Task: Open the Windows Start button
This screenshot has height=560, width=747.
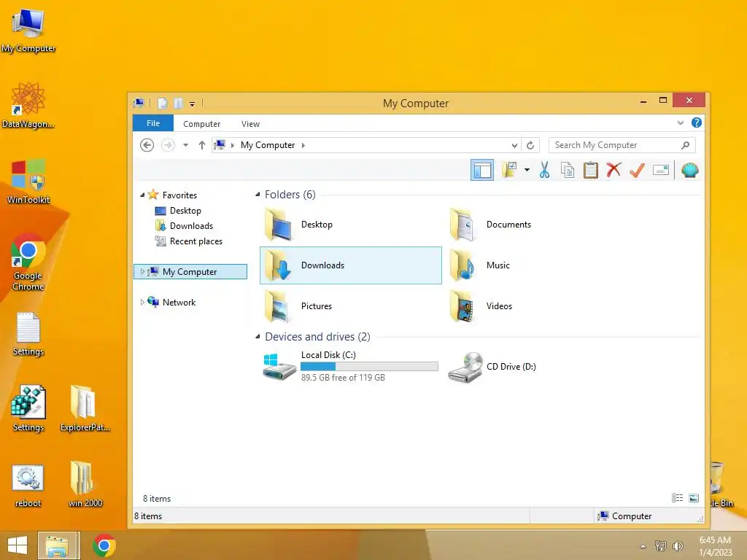Action: tap(18, 545)
